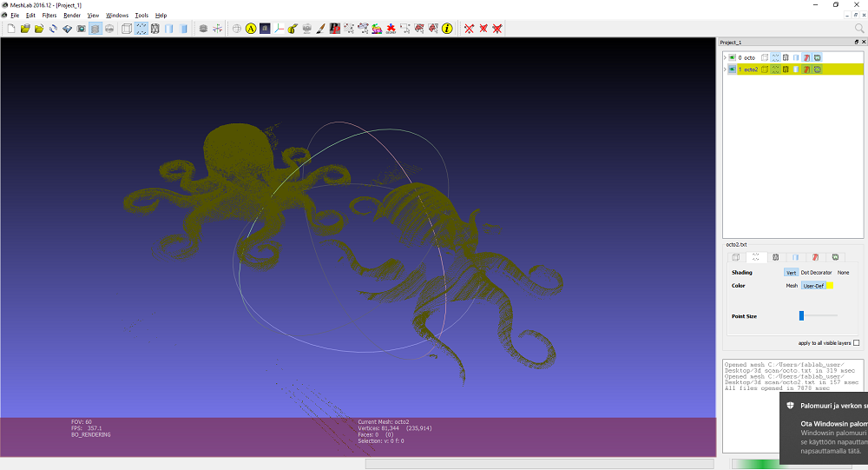This screenshot has width=868, height=470.
Task: Expand the octo layer tree row
Action: coord(725,57)
